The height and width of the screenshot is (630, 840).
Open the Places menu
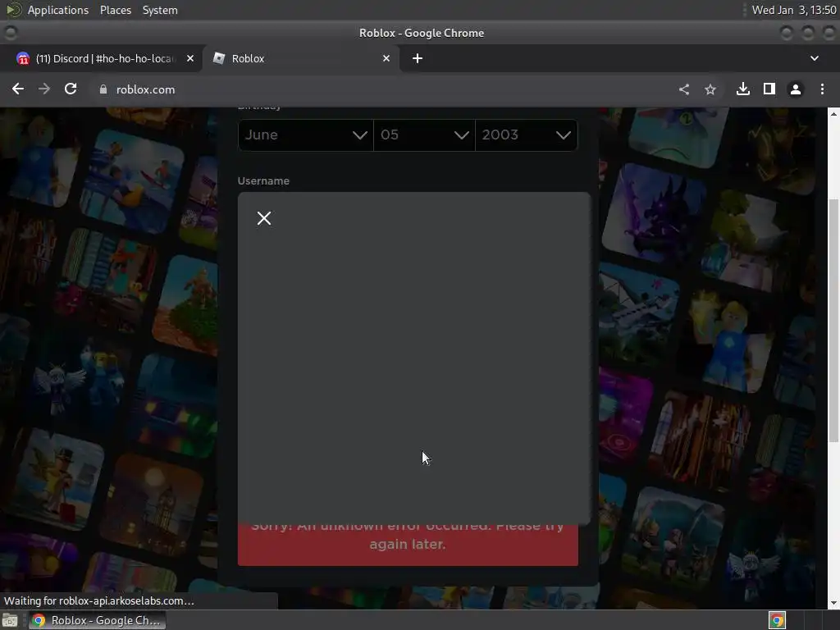point(115,10)
